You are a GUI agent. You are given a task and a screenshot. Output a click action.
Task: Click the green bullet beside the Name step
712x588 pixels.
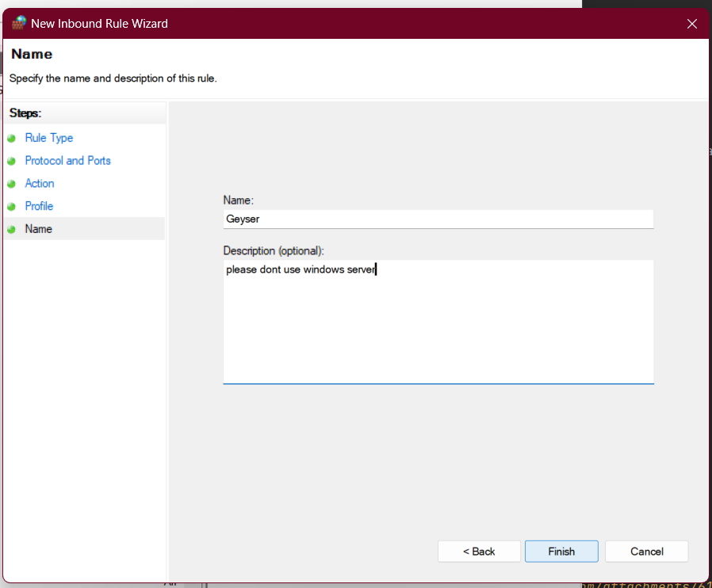(11, 230)
